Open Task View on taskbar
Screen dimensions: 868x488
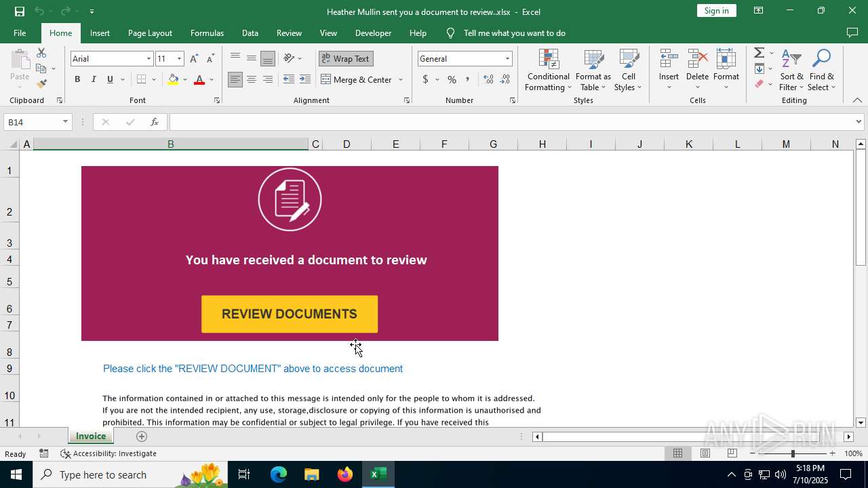244,474
